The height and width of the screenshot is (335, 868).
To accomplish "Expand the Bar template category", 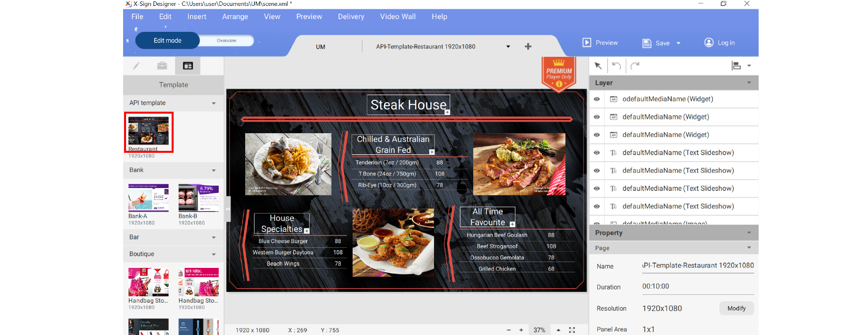I will (x=214, y=238).
